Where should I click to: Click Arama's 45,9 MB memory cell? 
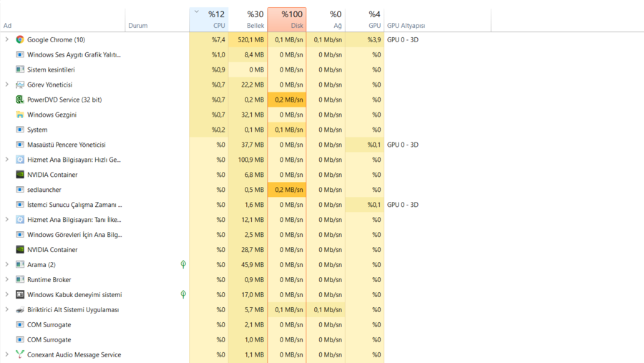[x=248, y=265]
